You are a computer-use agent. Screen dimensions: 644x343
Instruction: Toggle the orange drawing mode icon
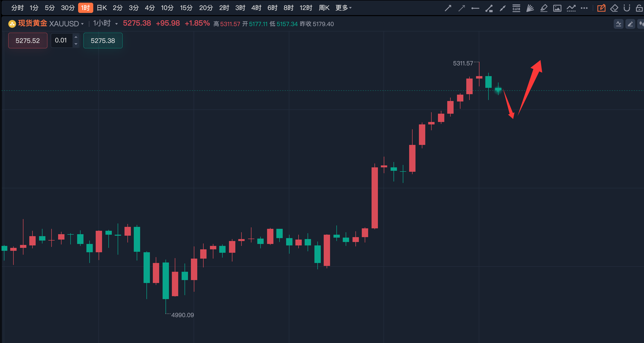(601, 8)
